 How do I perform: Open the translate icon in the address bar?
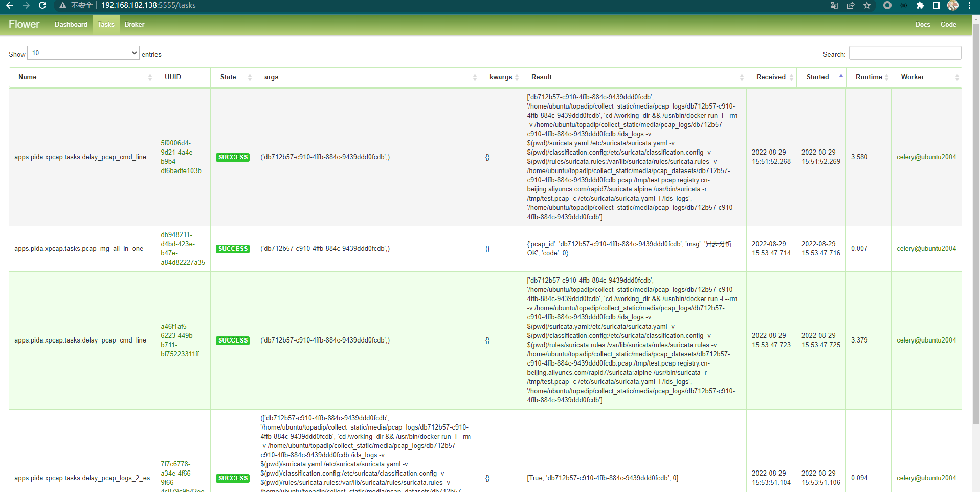tap(834, 6)
